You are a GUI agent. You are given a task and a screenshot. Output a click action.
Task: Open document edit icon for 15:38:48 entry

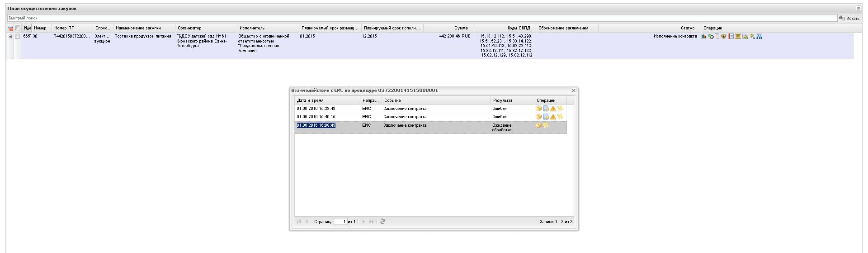click(546, 109)
